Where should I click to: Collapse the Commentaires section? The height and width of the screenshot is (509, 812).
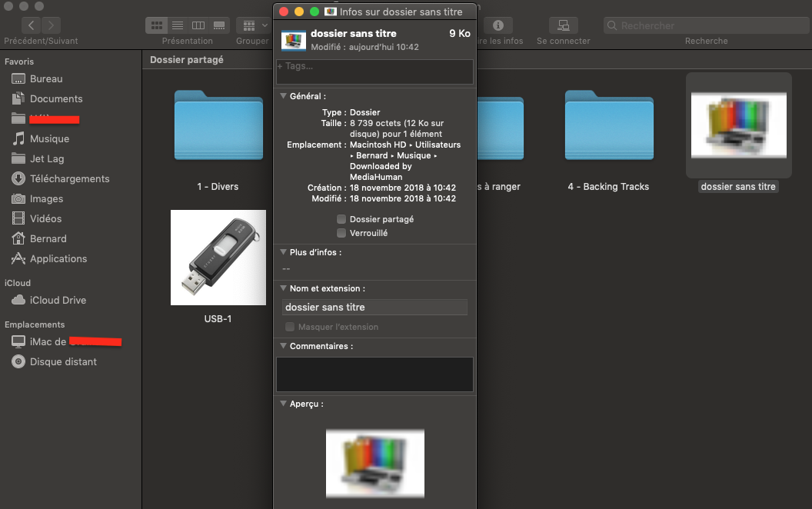[283, 346]
